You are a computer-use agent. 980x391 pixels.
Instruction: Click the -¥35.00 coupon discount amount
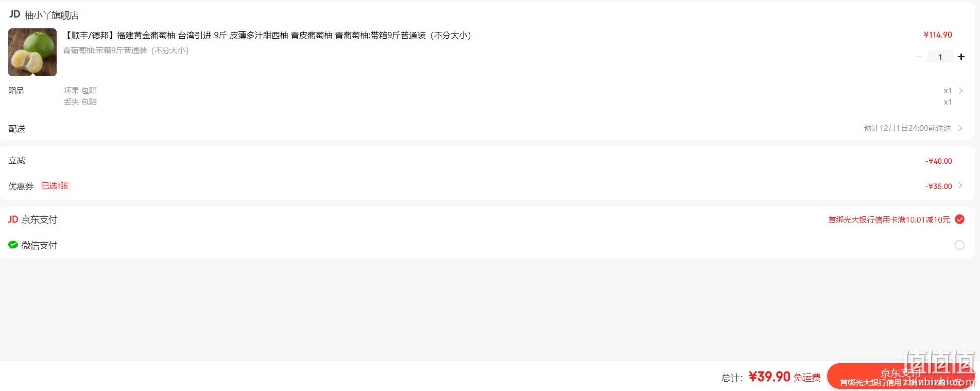939,186
